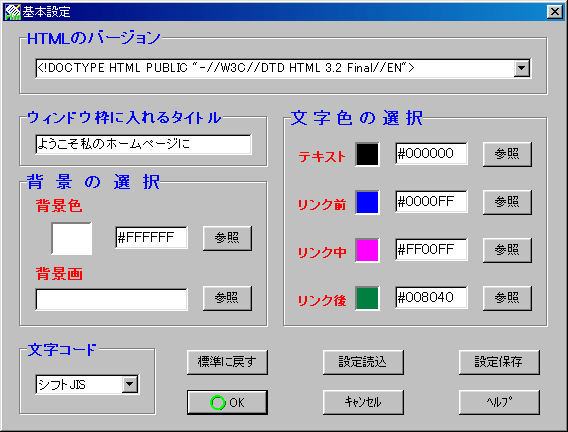Click the blue リンク前 color swatch

(x=367, y=202)
